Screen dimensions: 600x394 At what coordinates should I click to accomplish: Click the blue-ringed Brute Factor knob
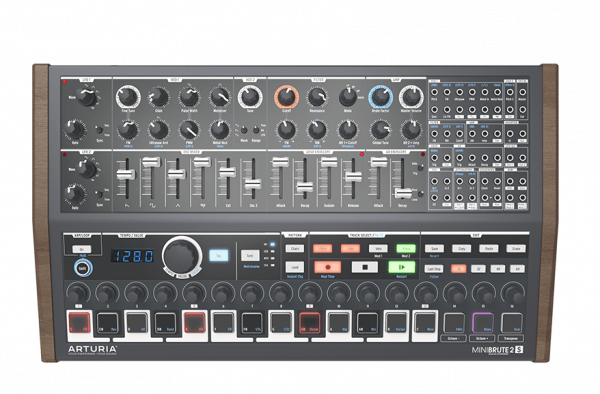[380, 96]
